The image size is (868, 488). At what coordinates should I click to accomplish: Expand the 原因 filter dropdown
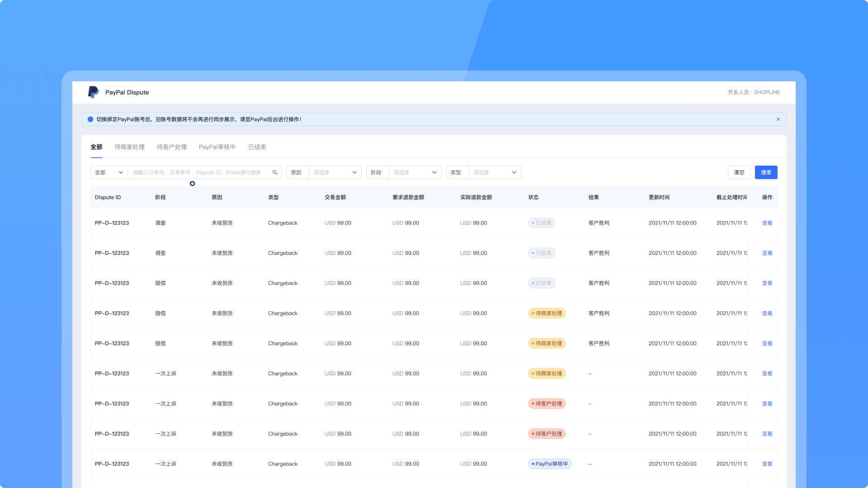coord(335,173)
